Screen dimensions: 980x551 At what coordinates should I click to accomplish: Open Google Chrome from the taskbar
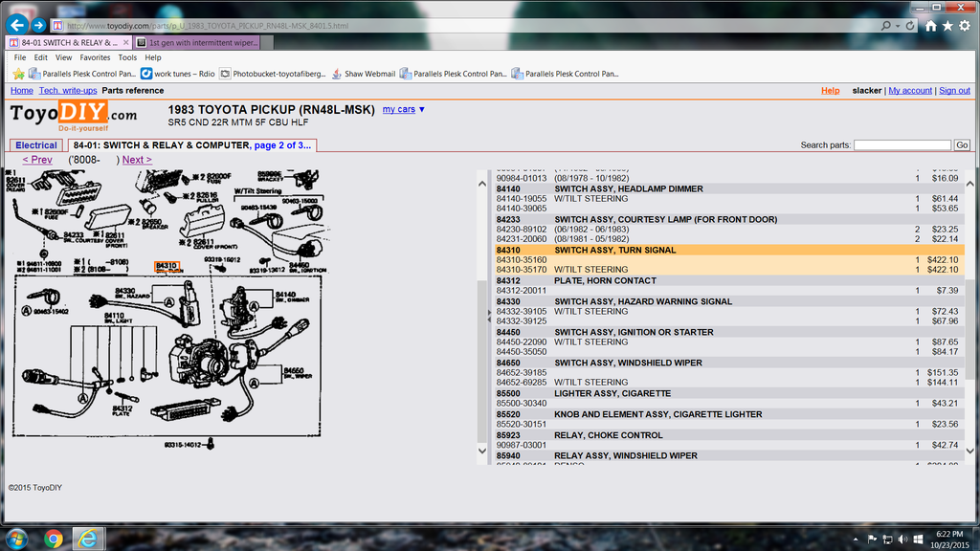point(54,539)
